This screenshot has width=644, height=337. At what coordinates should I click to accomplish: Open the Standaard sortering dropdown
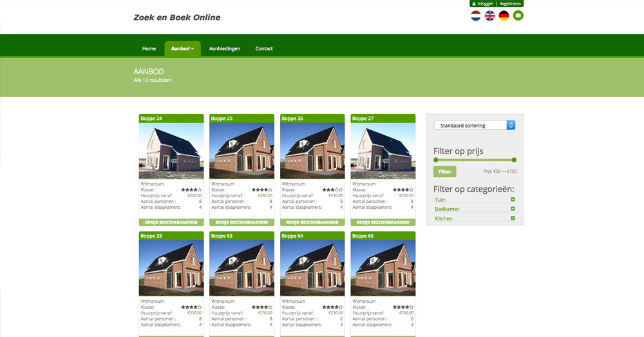click(475, 125)
